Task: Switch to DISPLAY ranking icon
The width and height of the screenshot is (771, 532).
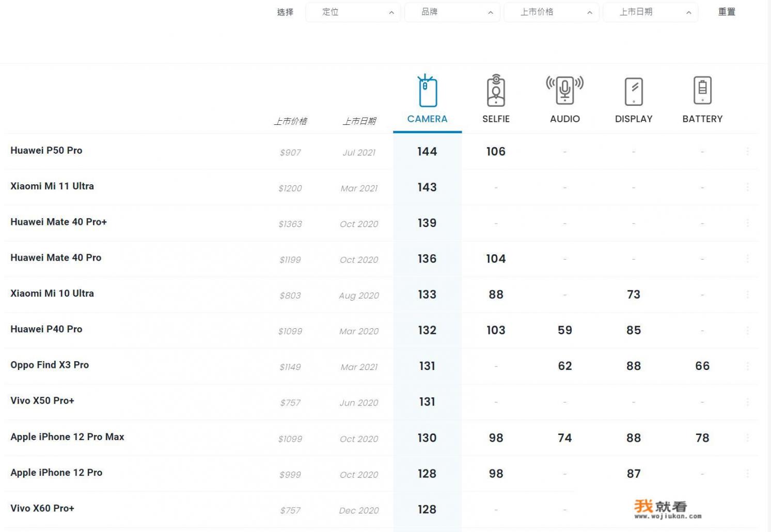Action: [x=634, y=91]
